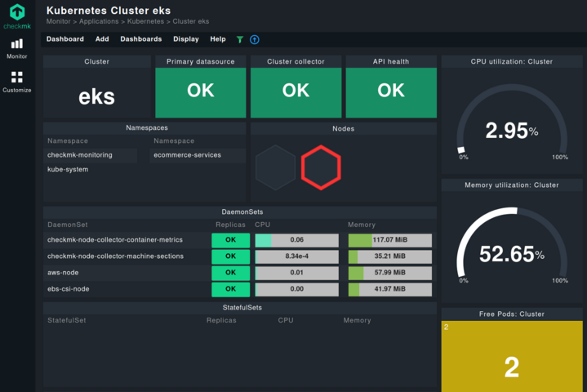Image resolution: width=587 pixels, height=392 pixels.
Task: Open the Dashboard menu
Action: pos(64,39)
